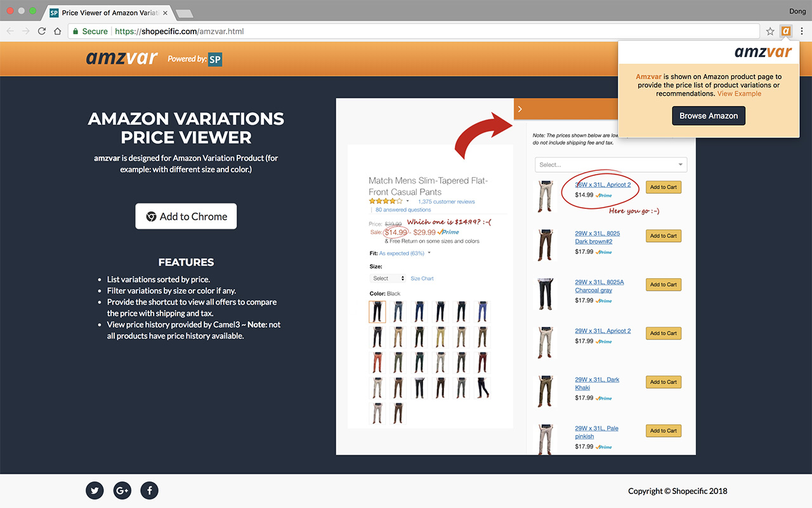812x508 pixels.
Task: Close the Price Viewer of Amazon tab
Action: [165, 13]
